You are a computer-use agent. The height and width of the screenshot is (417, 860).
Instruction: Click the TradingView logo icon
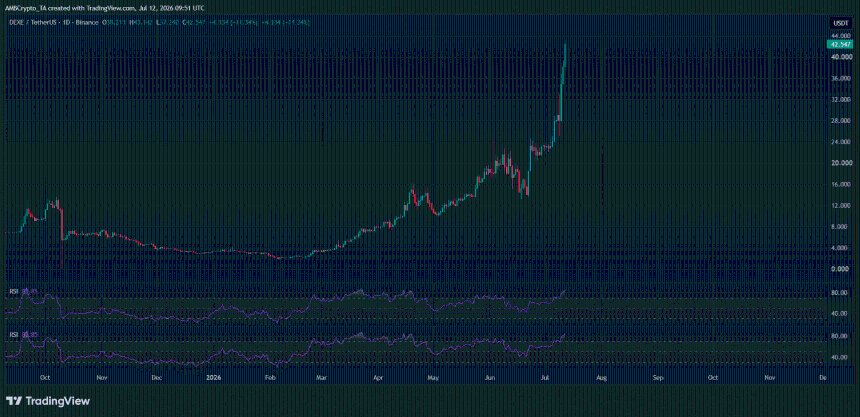(14, 401)
